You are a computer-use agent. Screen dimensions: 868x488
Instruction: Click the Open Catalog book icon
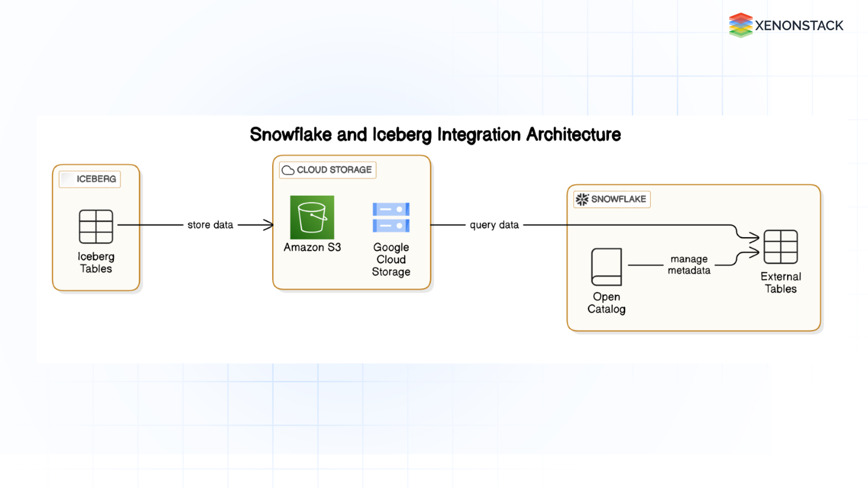[607, 267]
